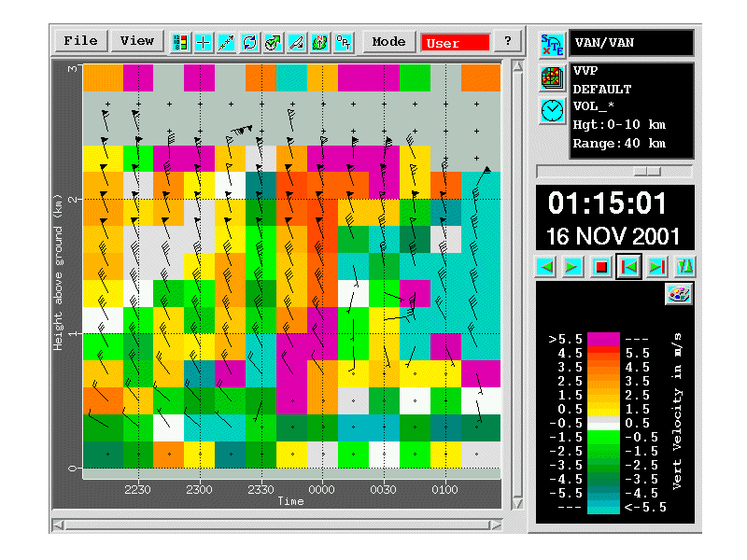Play forward with the right green arrow
747x560 pixels.
pos(573,267)
